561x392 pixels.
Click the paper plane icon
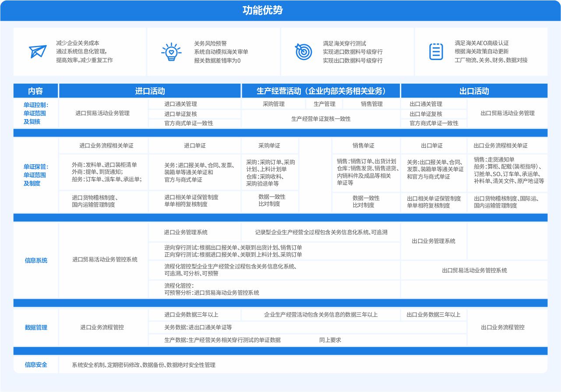(38, 51)
